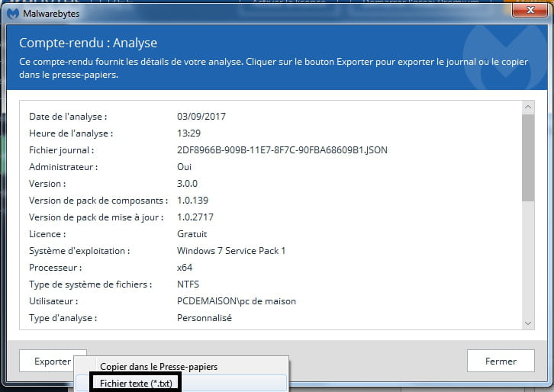The width and height of the screenshot is (554, 392).
Task: Click components pack version 1.0.139
Action: (192, 201)
